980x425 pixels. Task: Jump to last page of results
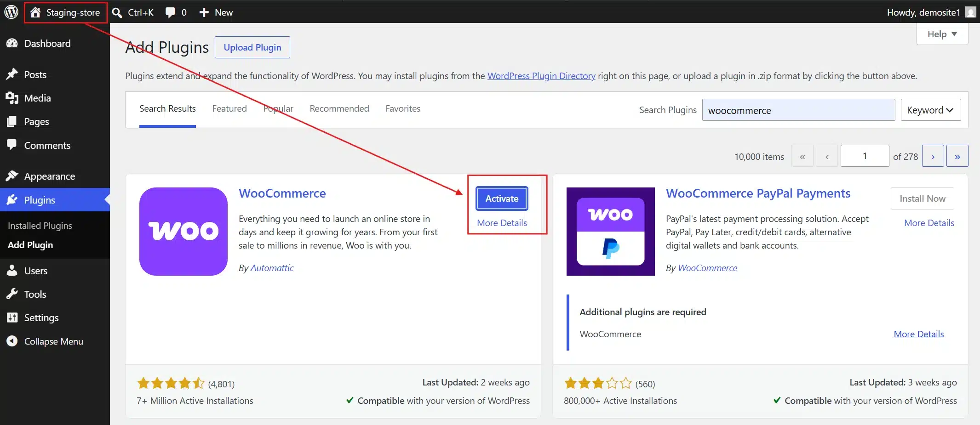[x=957, y=156]
